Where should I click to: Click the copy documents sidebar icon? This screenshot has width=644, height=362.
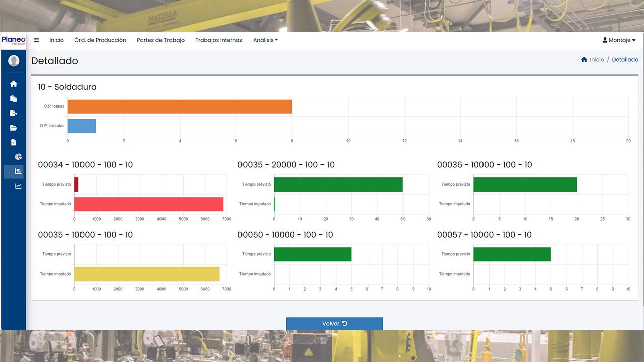(14, 99)
